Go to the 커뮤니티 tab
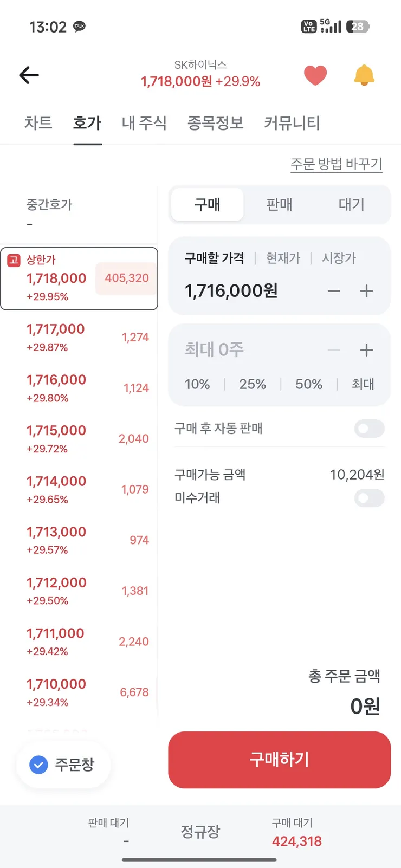401x868 pixels. point(292,123)
